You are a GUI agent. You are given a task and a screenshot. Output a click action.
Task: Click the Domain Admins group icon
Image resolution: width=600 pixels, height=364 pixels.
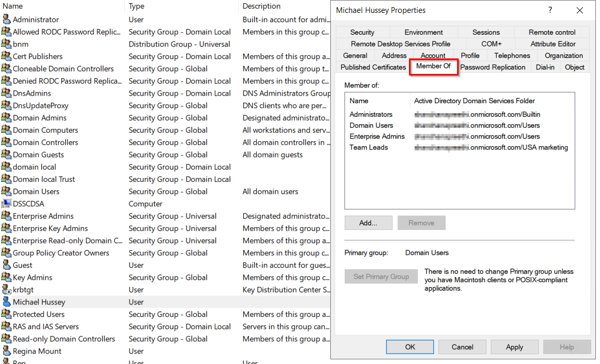point(6,118)
